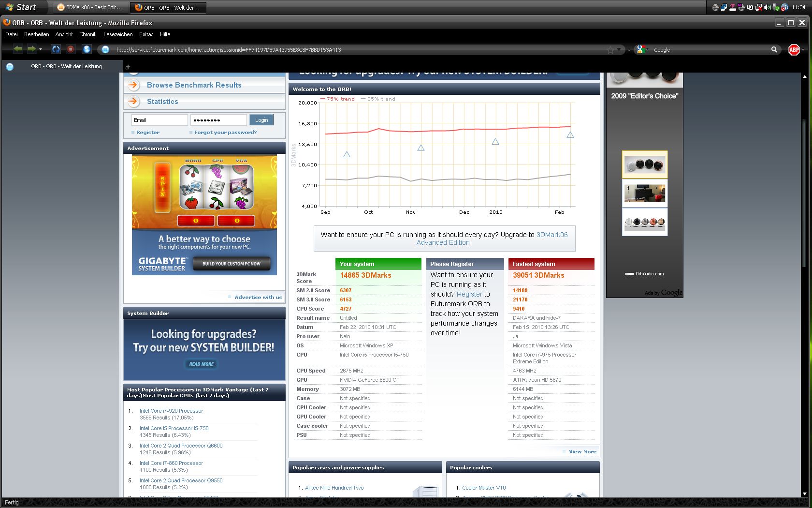
Task: Open the Adblock Plus dropdown arrow
Action: [x=803, y=50]
